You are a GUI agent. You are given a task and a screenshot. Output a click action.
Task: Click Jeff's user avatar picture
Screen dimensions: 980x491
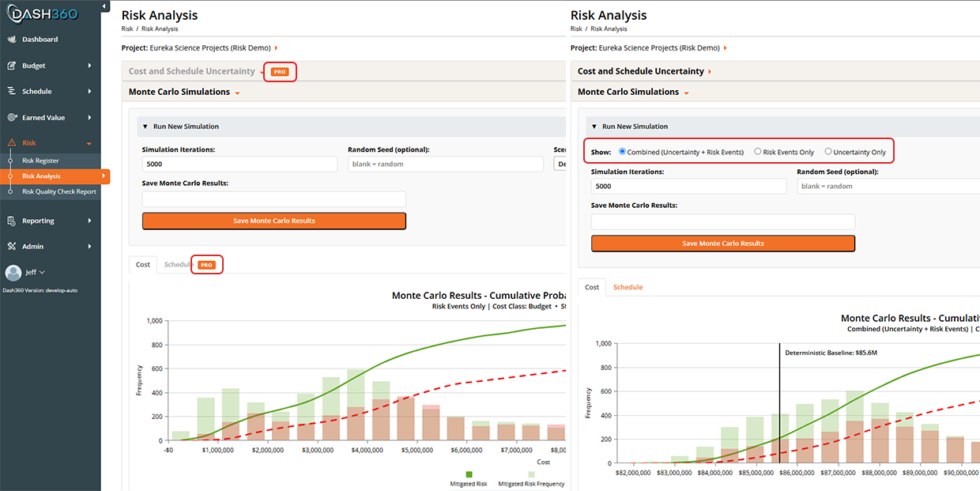click(x=13, y=273)
